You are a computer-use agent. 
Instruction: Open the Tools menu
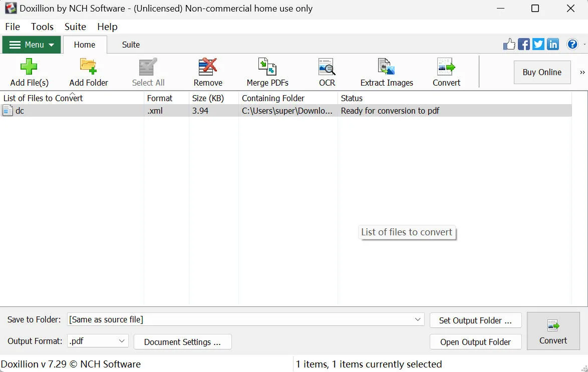[42, 27]
